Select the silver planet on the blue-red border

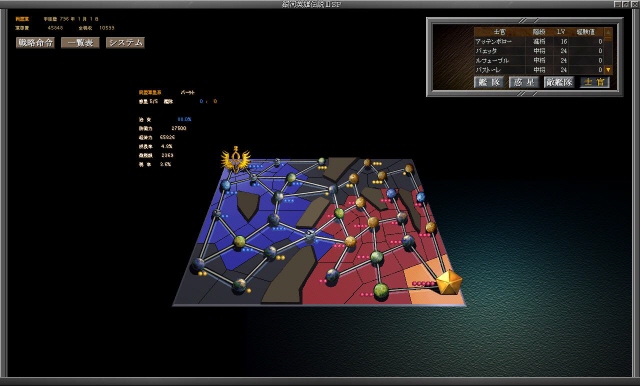point(310,235)
